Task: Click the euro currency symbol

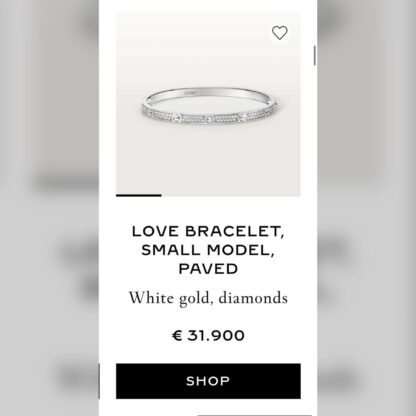Action: [177, 335]
